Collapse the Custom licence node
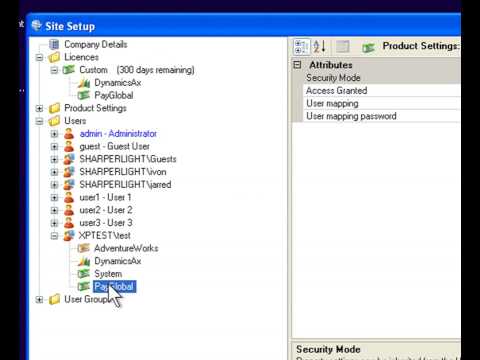The image size is (480, 360). pos(54,70)
